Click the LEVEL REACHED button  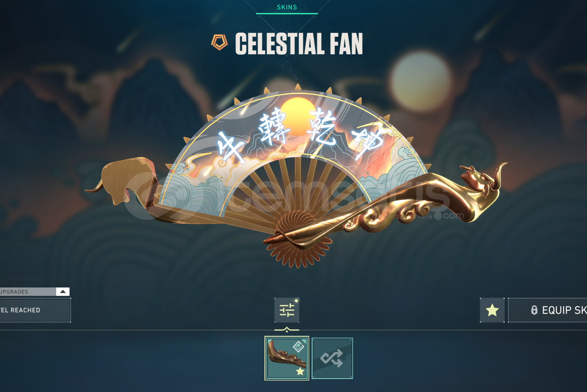[x=35, y=310]
